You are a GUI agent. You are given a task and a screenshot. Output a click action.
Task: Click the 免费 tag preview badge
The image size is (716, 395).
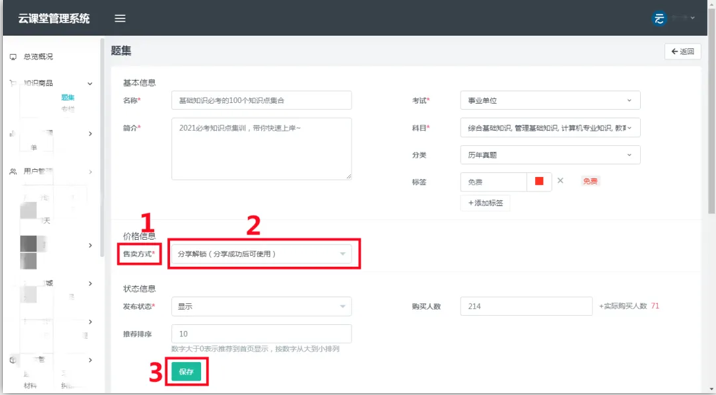[x=590, y=181]
